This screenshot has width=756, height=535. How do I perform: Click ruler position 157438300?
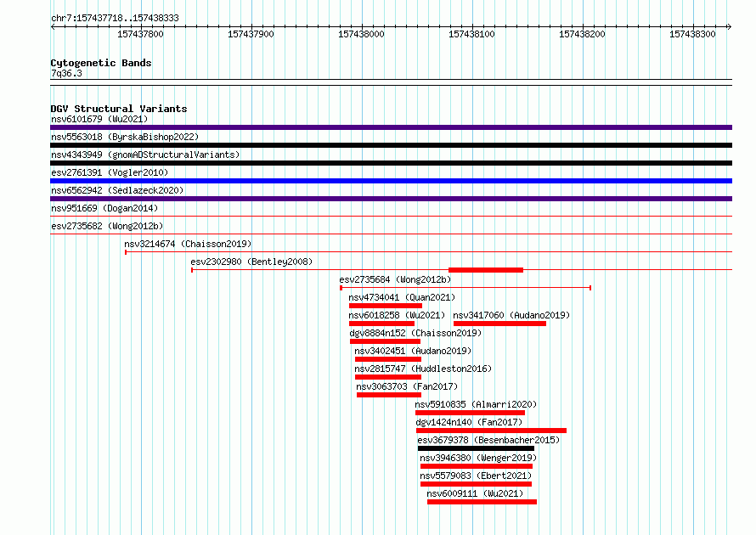(692, 34)
